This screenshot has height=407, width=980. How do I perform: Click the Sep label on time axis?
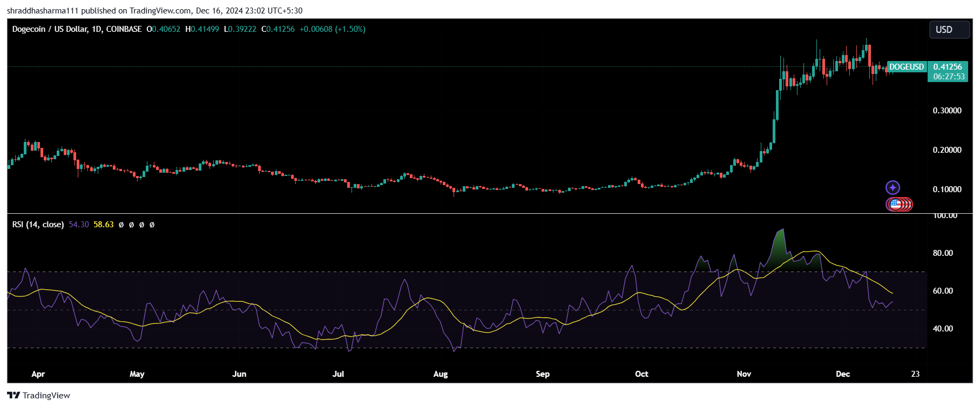tap(543, 374)
